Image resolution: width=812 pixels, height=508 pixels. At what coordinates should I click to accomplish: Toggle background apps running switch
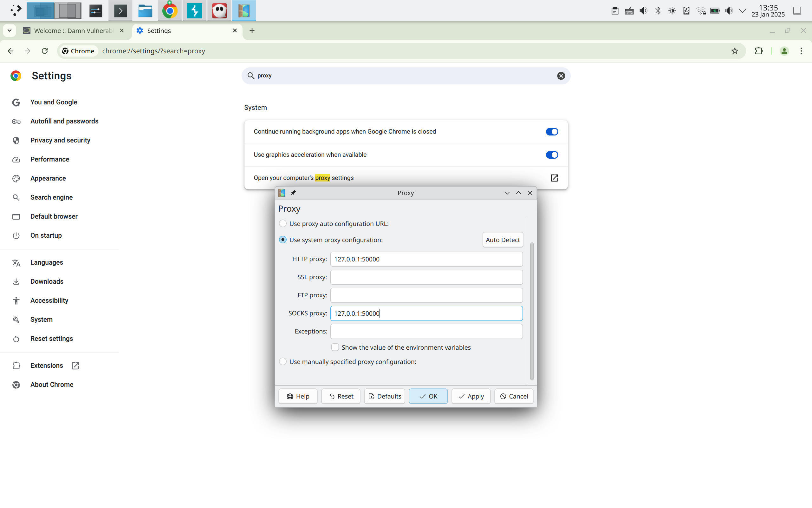click(x=551, y=132)
